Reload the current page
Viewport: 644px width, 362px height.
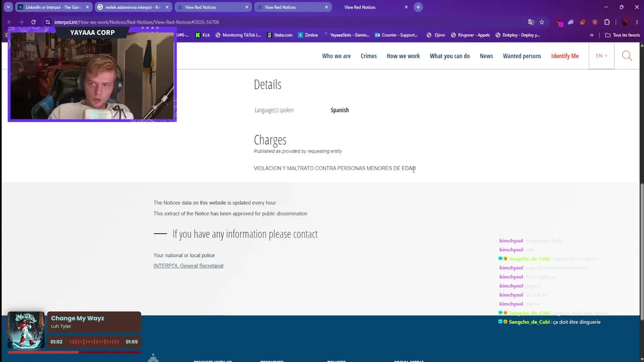pos(33,22)
